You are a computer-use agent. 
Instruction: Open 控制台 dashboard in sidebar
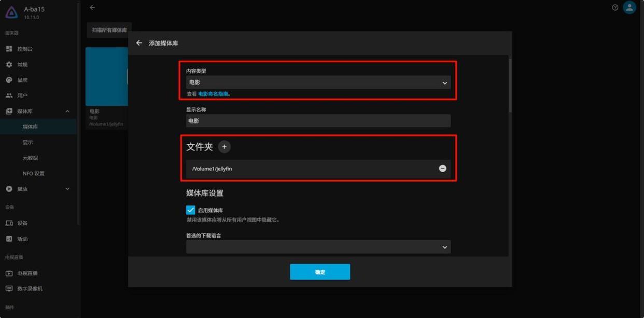[x=25, y=49]
